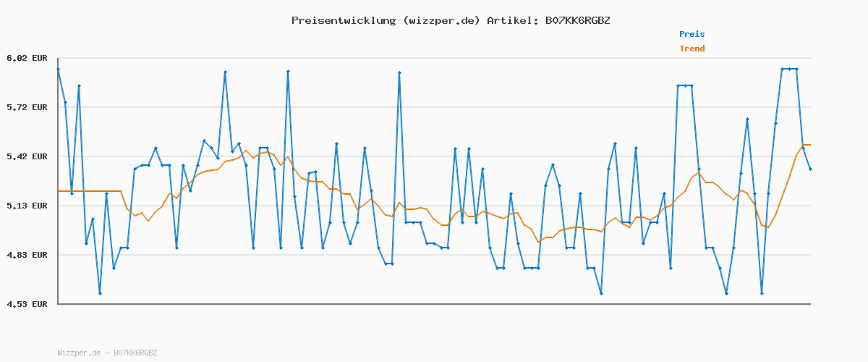Click the 4.83 EUR horizontal gridline

pos(434,255)
